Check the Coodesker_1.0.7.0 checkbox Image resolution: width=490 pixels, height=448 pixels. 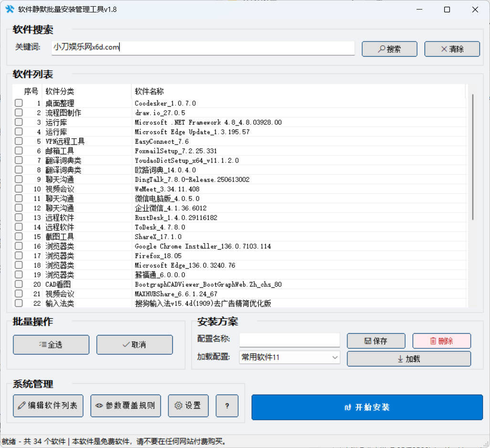[18, 103]
